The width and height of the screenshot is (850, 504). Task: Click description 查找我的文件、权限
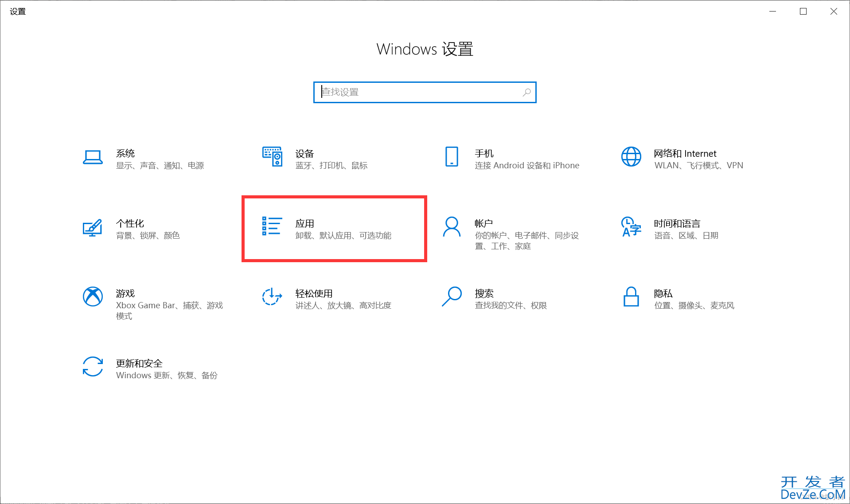pos(511,305)
